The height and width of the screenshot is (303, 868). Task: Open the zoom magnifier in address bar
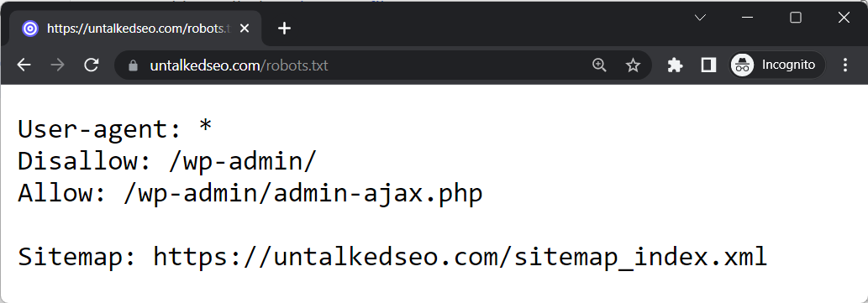click(599, 65)
